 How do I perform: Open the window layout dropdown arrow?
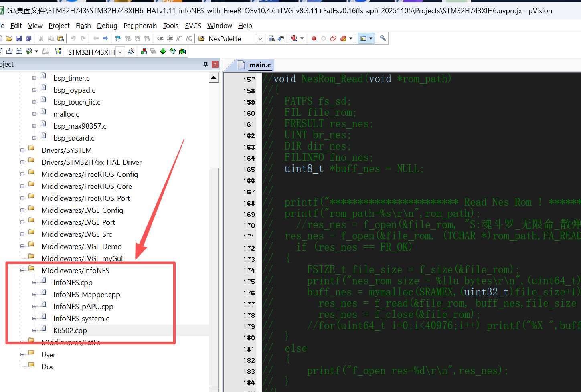point(371,38)
